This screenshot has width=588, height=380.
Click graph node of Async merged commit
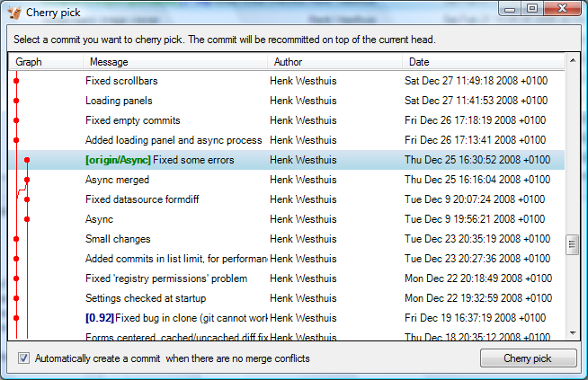(x=27, y=180)
